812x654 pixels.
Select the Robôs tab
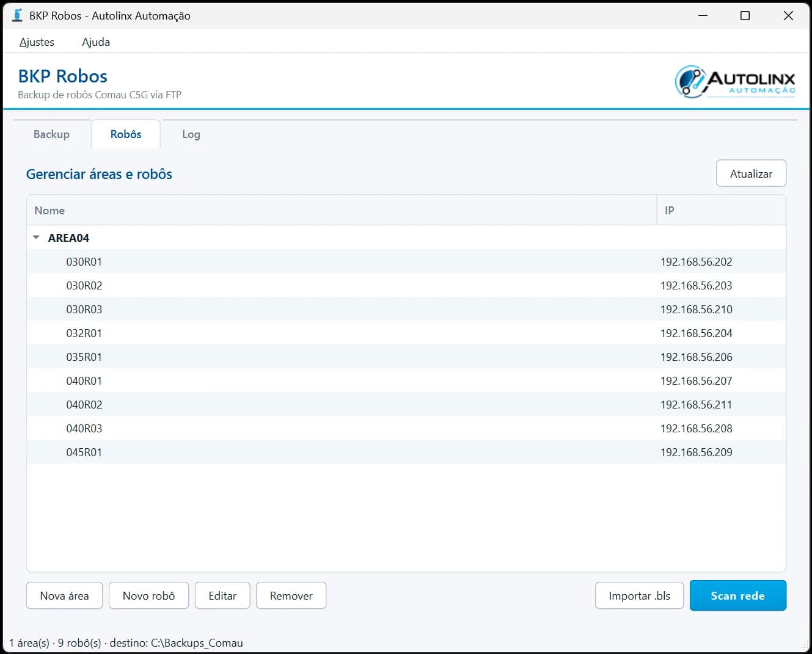coord(126,134)
